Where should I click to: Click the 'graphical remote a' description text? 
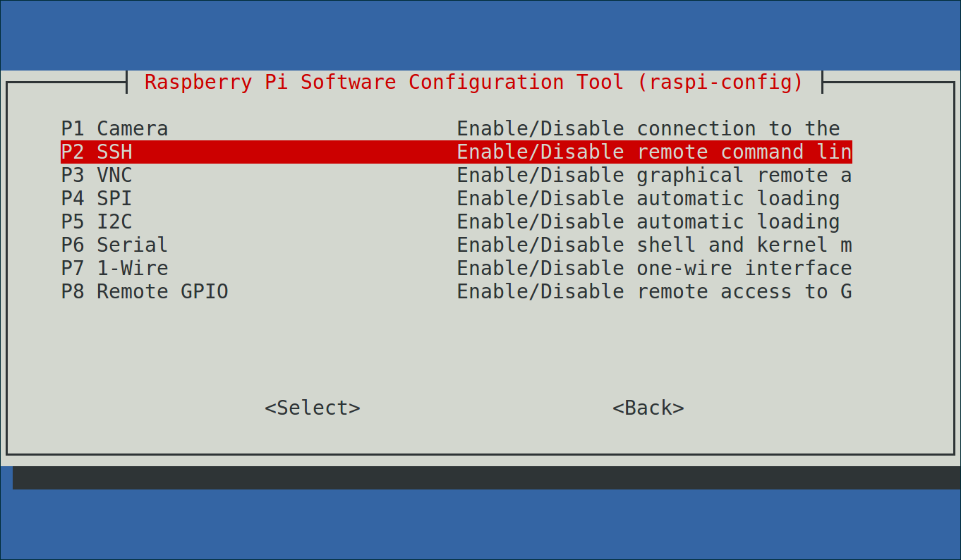744,175
